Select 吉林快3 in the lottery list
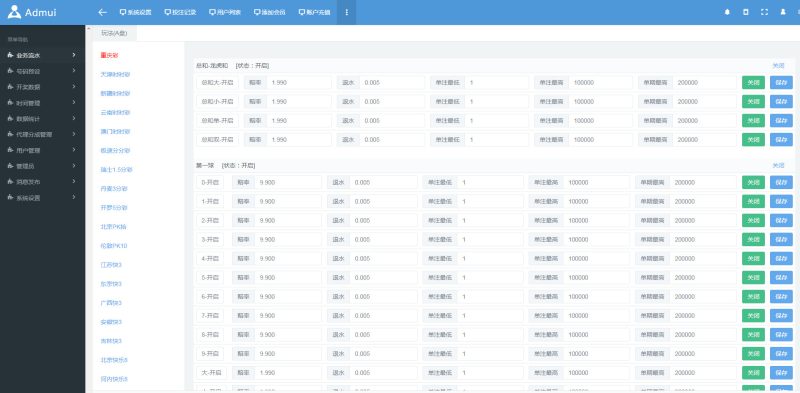The width and height of the screenshot is (800, 393). pos(111,341)
